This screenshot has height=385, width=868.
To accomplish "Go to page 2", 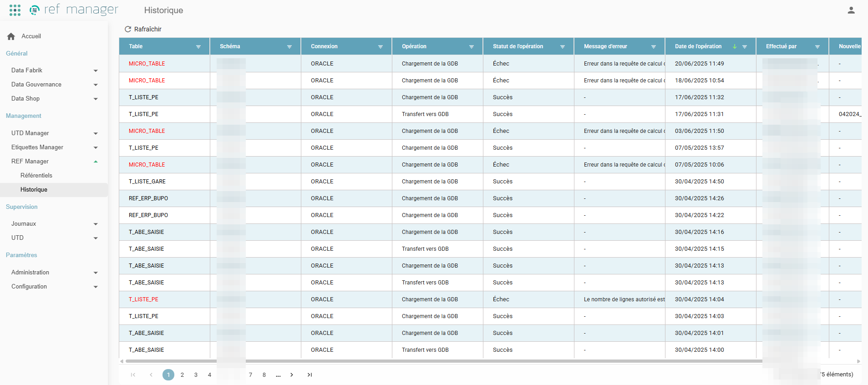I will click(x=182, y=375).
